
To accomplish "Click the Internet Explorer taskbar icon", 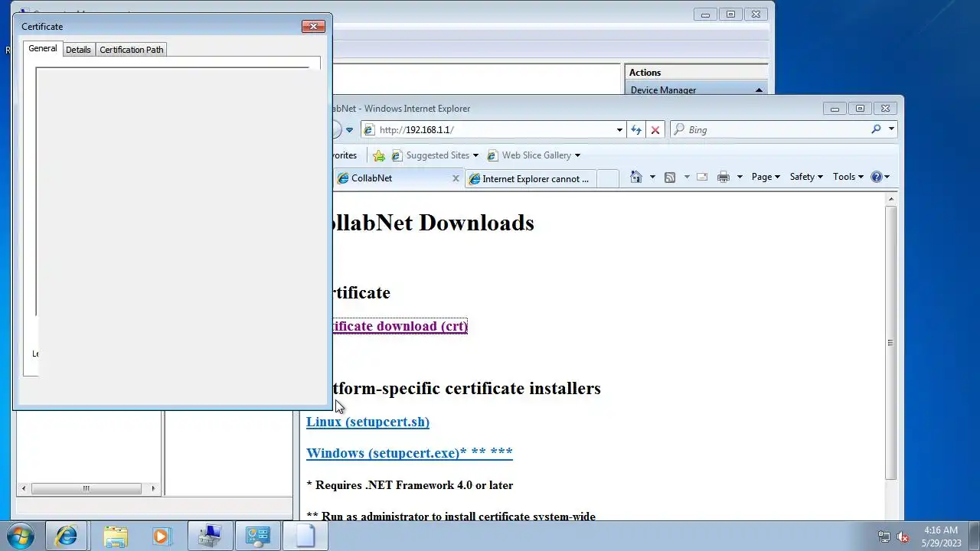I will (x=66, y=536).
